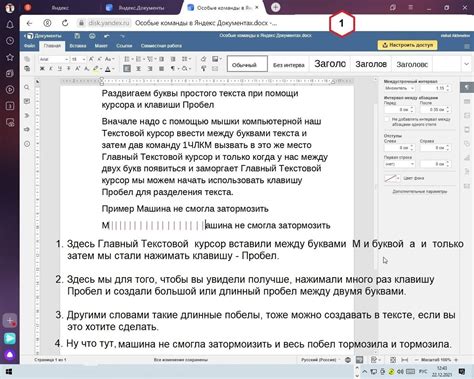The image size is (474, 379).
Task: Select the Главная ribbon tab
Action: click(x=52, y=46)
